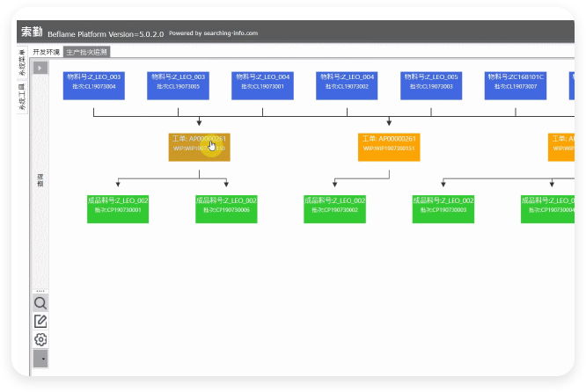Open the gear settings icon

pyautogui.click(x=40, y=339)
